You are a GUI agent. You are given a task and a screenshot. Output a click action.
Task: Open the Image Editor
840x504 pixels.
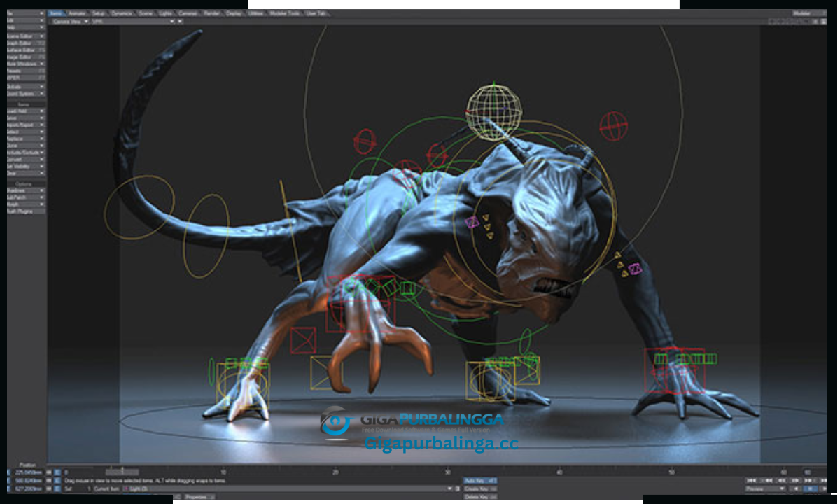pos(26,57)
